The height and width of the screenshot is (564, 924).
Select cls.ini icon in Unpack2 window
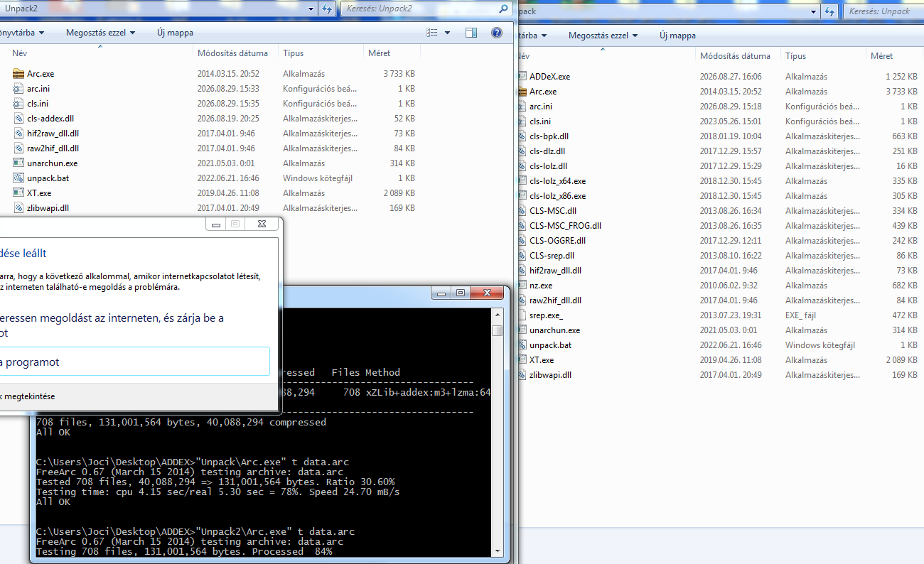click(x=19, y=104)
